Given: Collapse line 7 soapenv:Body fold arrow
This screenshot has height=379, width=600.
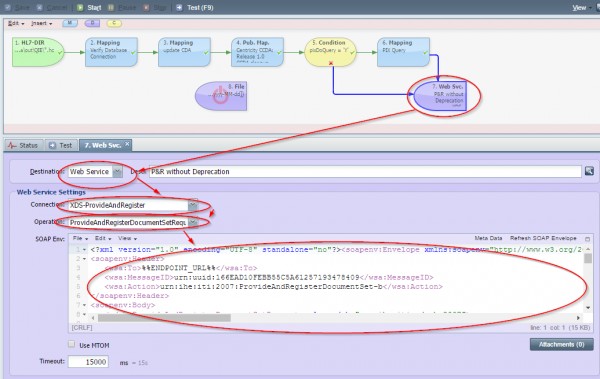Looking at the screenshot, I should point(84,305).
